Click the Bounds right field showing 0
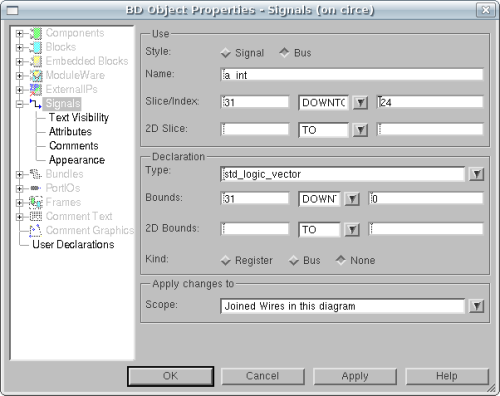 (x=426, y=199)
